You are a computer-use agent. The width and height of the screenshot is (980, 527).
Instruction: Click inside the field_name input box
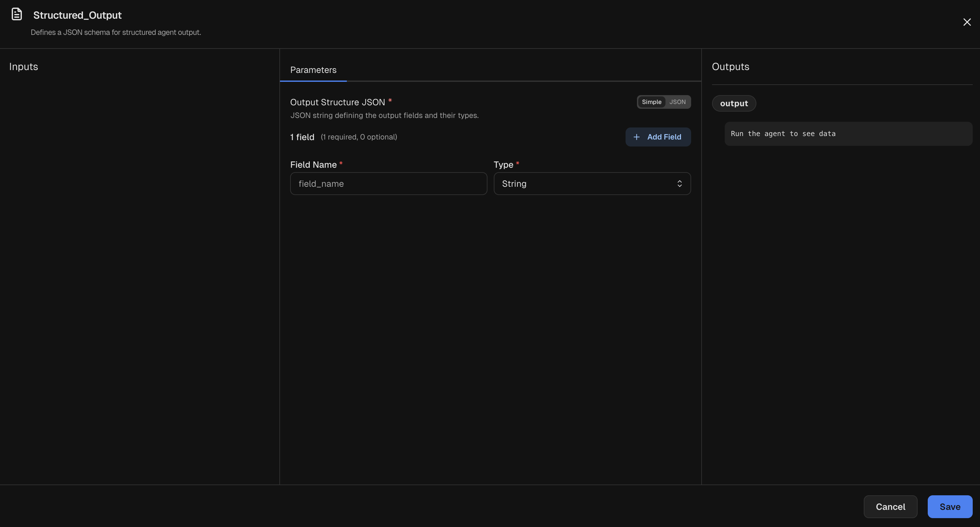pos(388,184)
